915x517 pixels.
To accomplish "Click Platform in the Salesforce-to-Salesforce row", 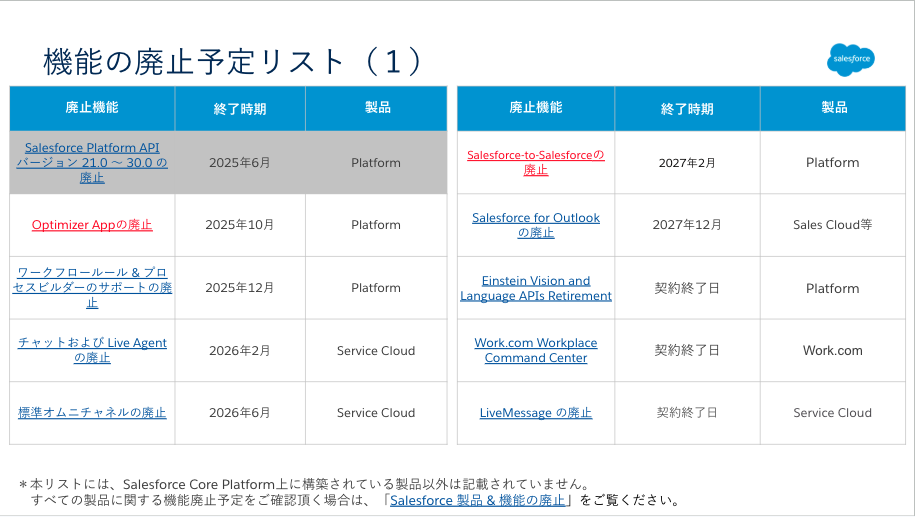I will coord(833,163).
